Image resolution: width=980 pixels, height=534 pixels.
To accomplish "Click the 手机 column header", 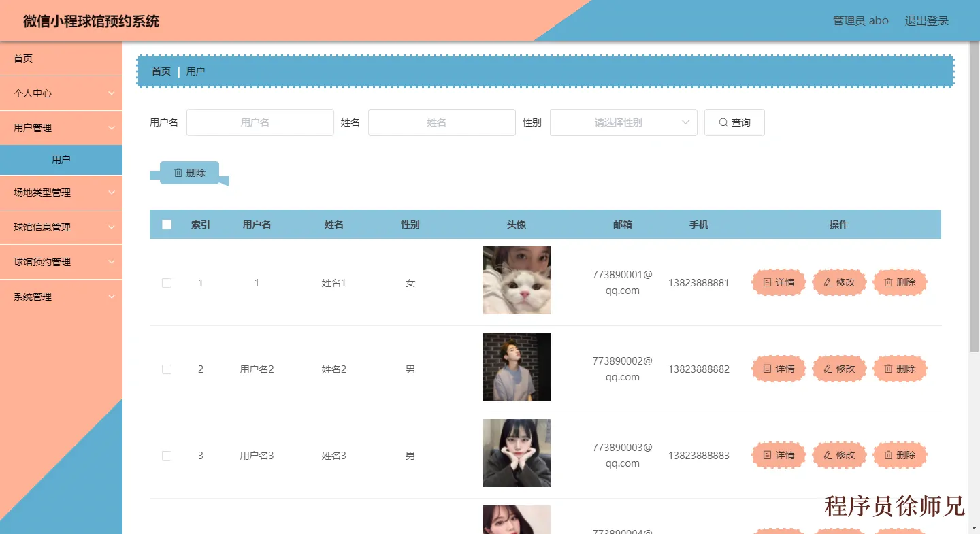I will click(699, 224).
